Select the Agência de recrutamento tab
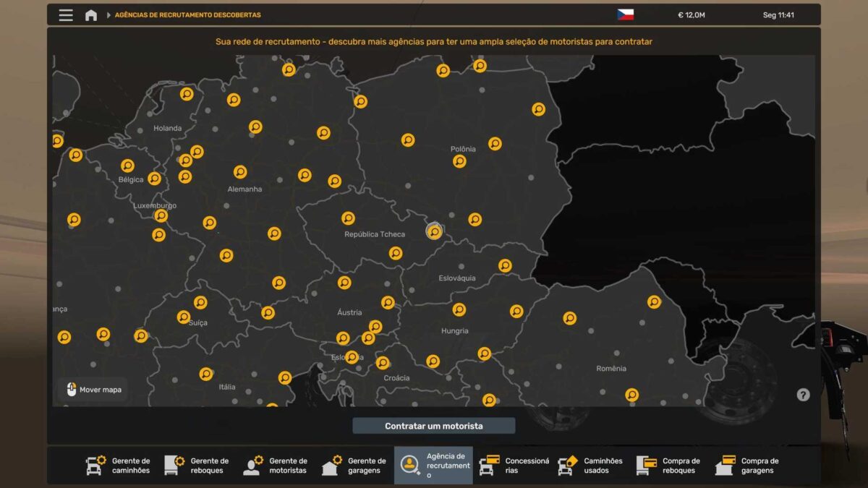Image resolution: width=868 pixels, height=488 pixels. tap(433, 466)
